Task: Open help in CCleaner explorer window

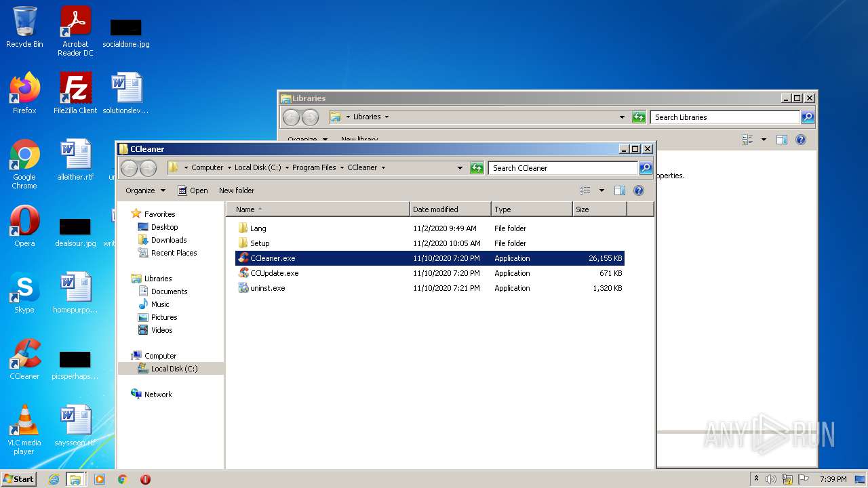Action: [638, 190]
